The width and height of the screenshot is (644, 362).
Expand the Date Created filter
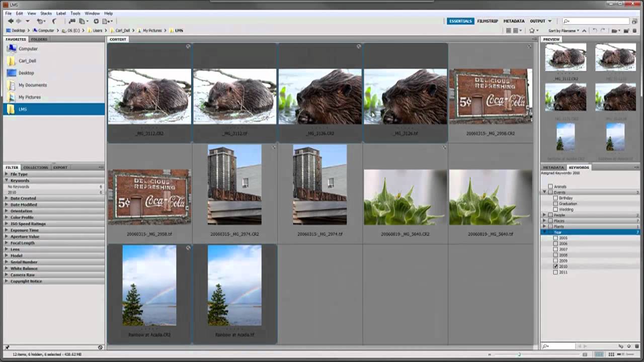pyautogui.click(x=7, y=199)
